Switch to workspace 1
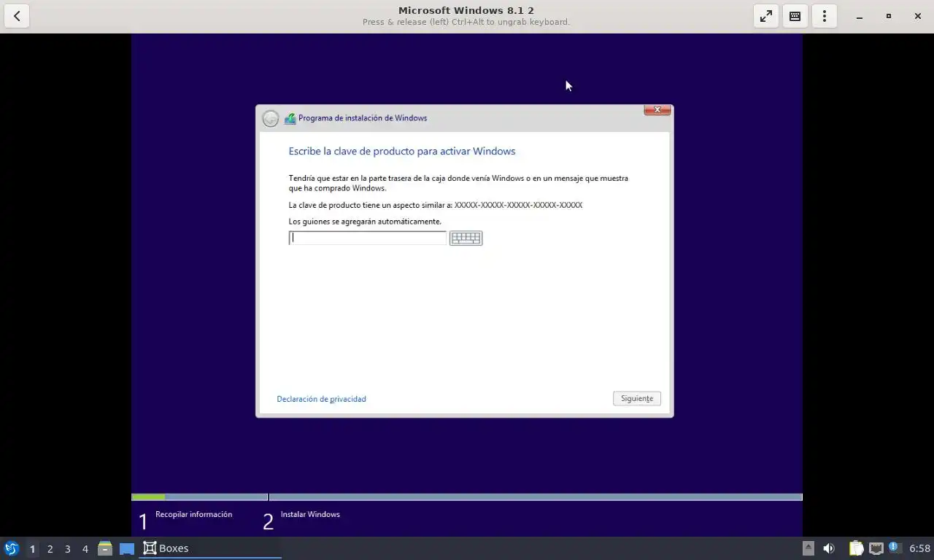The height and width of the screenshot is (560, 934). click(x=32, y=548)
